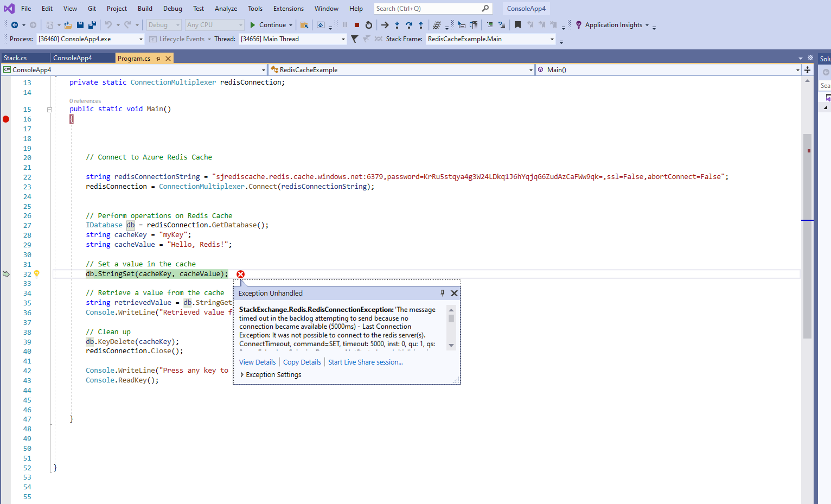
Task: Click the green Continue play button
Action: tap(252, 25)
